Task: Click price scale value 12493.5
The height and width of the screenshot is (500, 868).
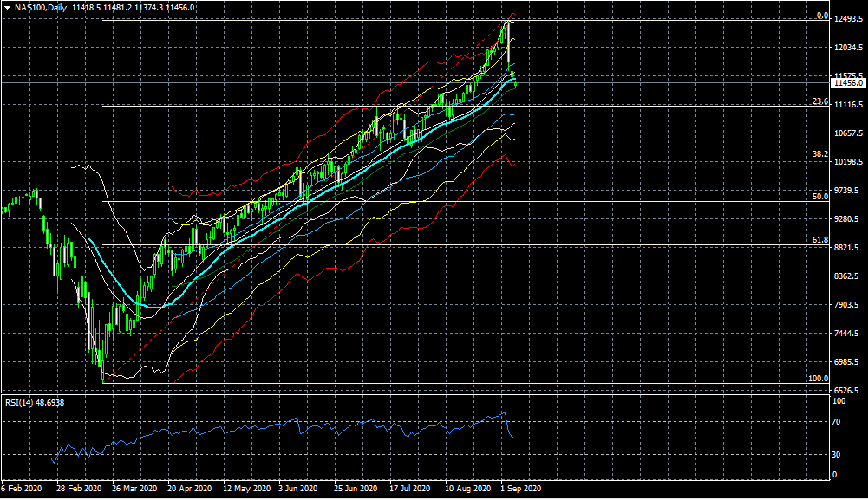Action: pyautogui.click(x=849, y=19)
